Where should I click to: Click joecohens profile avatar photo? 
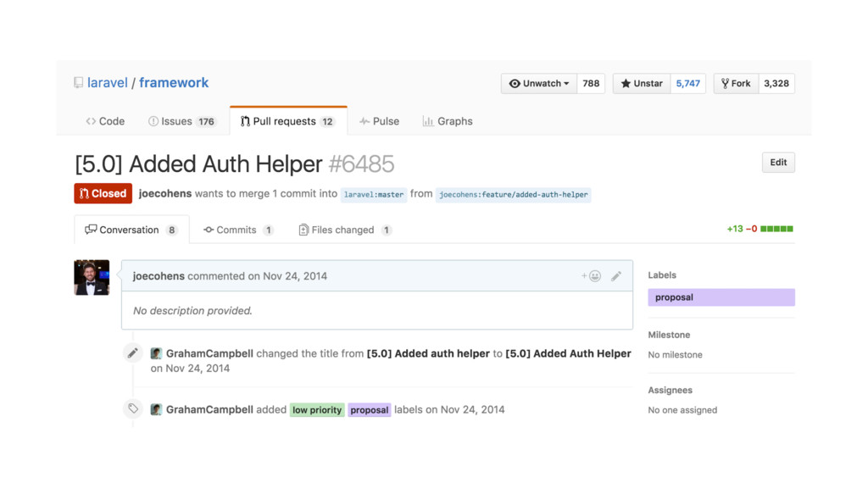click(x=92, y=277)
